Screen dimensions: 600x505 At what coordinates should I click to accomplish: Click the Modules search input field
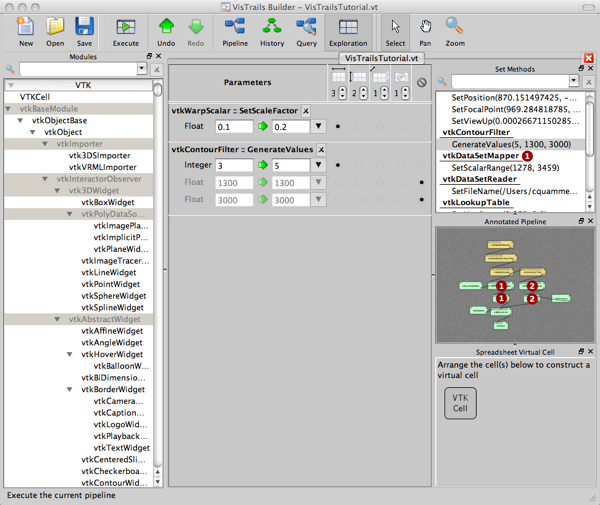point(78,69)
